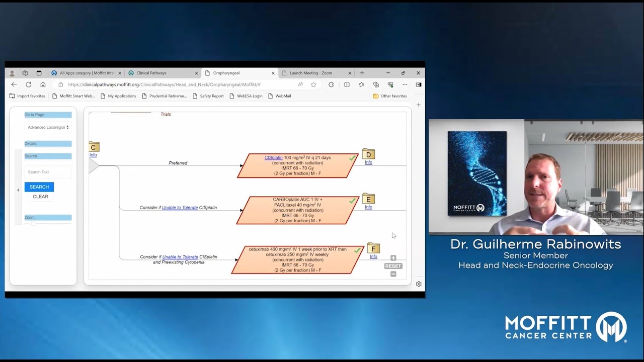The height and width of the screenshot is (362, 644).
Task: Open a new browser tab
Action: 362,73
